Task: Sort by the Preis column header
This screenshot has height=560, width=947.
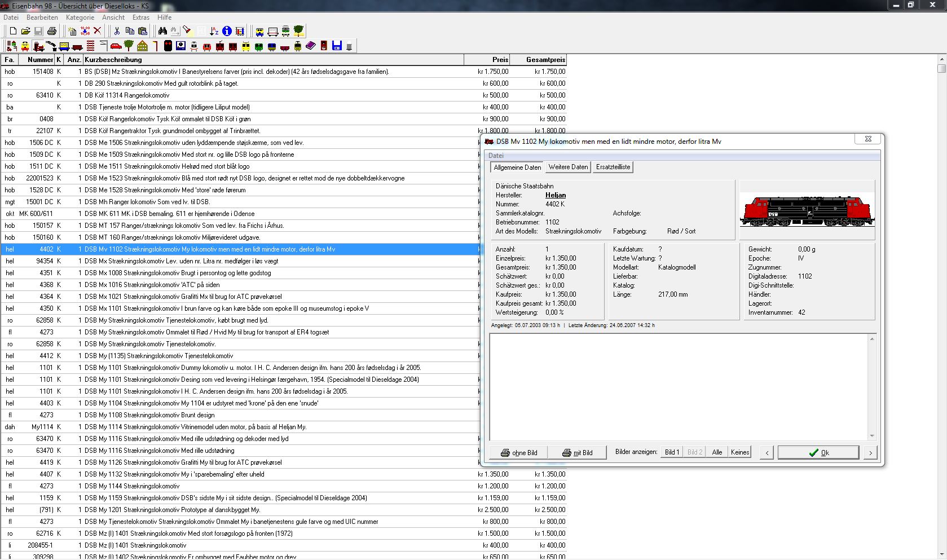Action: [x=487, y=60]
